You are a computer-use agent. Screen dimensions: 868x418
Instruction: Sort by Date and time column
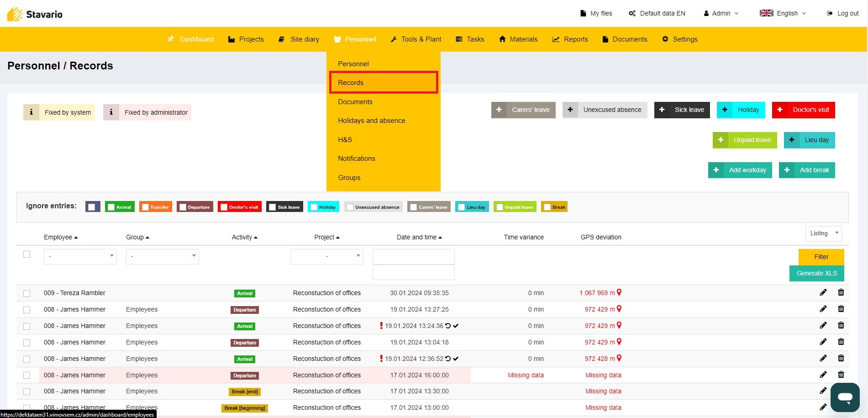(419, 237)
